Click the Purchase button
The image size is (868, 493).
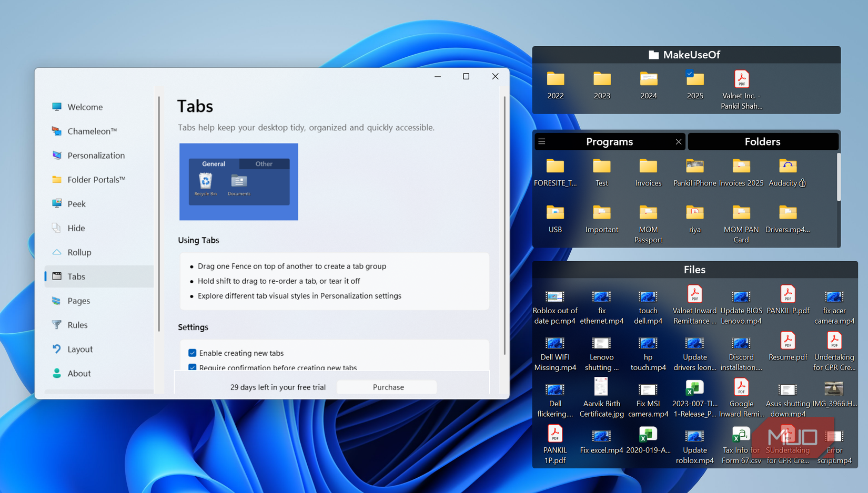[x=388, y=387]
